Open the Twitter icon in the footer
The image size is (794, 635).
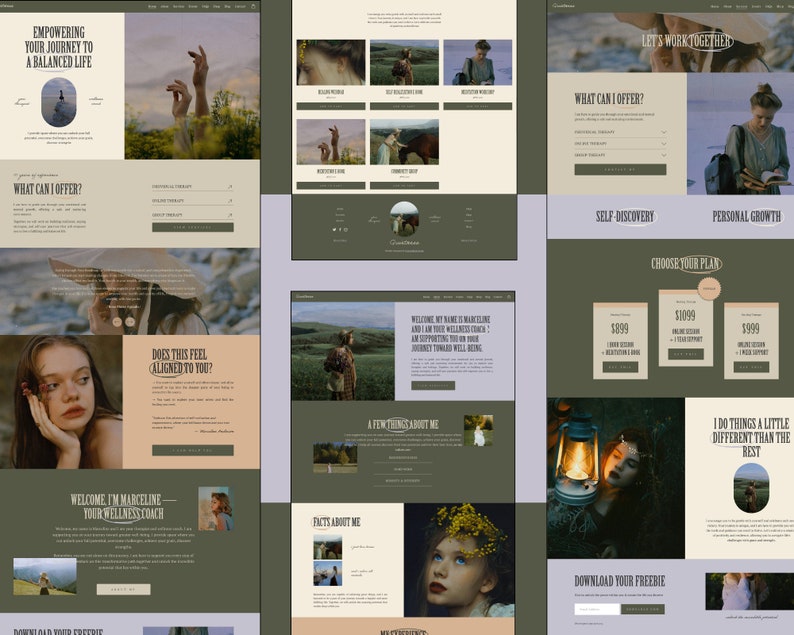pyautogui.click(x=334, y=229)
